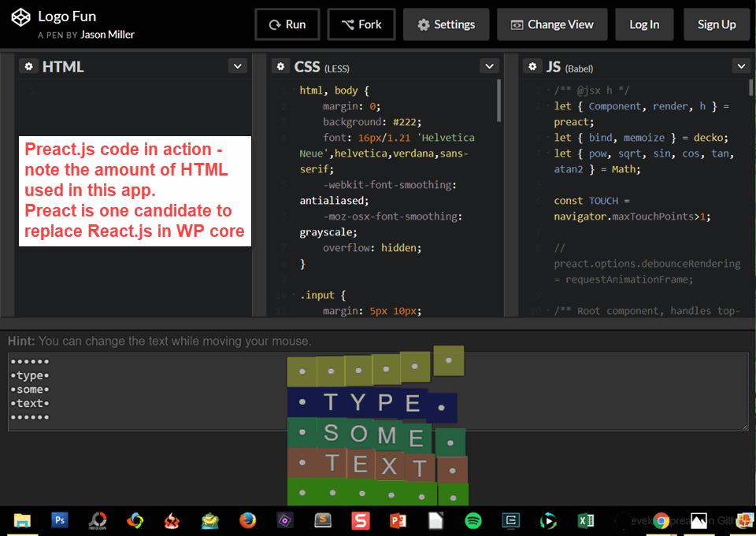Open CSS editor settings gear
756x536 pixels.
pos(280,66)
